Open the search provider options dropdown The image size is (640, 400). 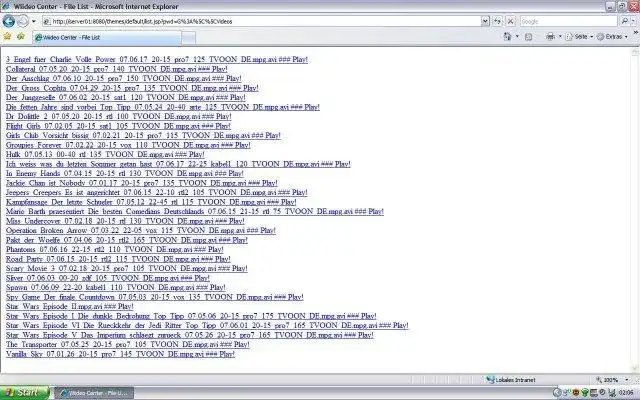tap(634, 21)
